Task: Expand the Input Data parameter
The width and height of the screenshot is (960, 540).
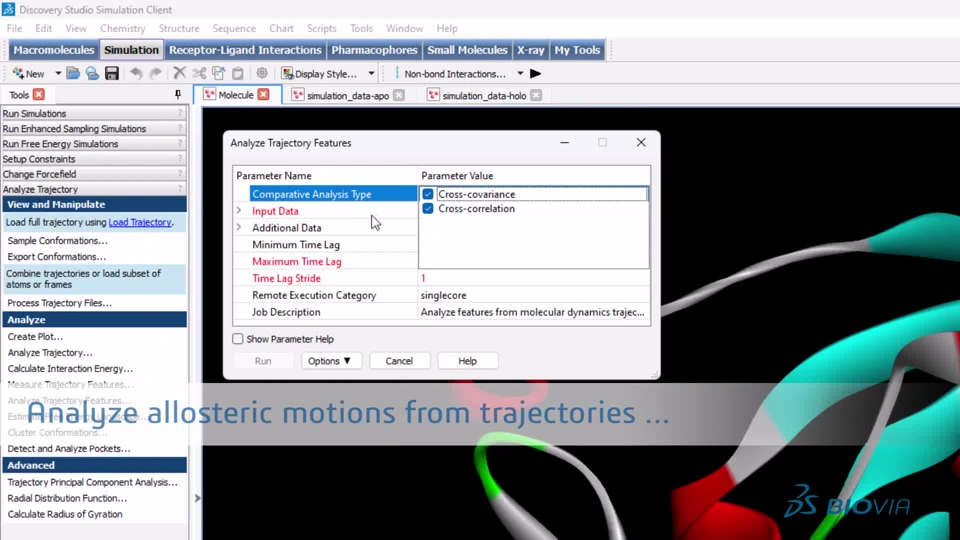Action: pyautogui.click(x=239, y=211)
